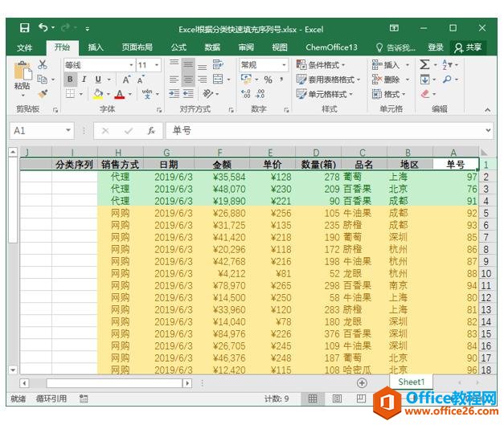Click the Undo arrow icon
Screen dimensions: 504x425
click(x=43, y=27)
